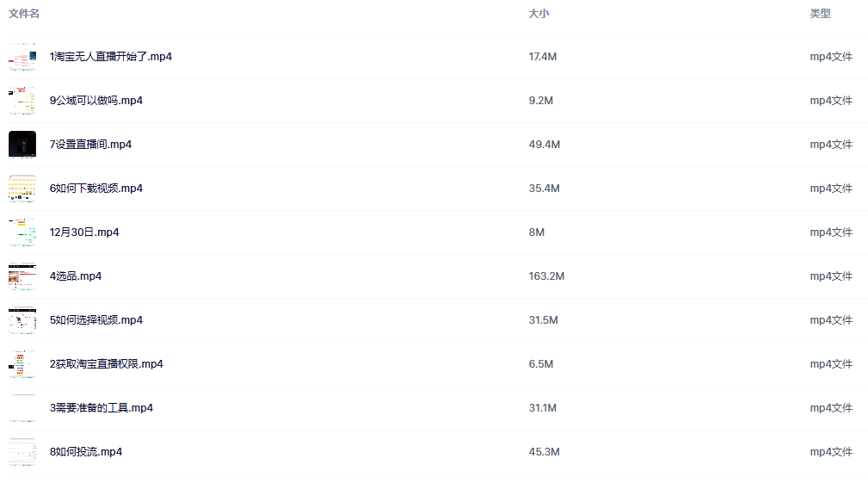
Task: Sort by 大小 column header
Action: [x=539, y=14]
